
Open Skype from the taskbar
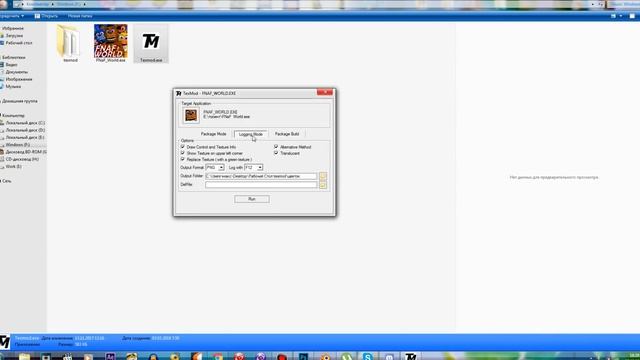367,357
